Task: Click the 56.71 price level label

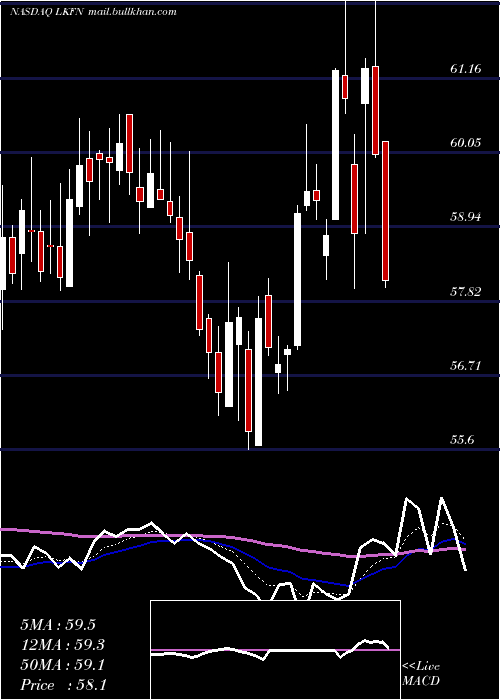Action: (466, 366)
